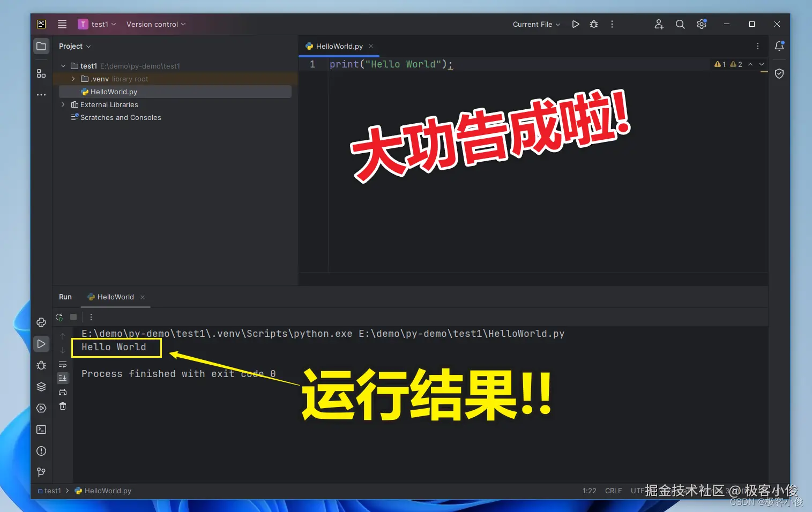Click the PyCharm logo icon

41,24
